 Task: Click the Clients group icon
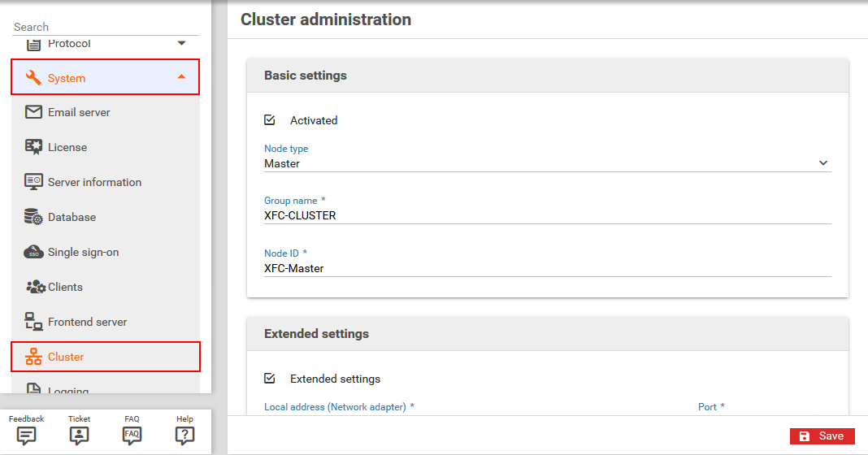tap(35, 287)
